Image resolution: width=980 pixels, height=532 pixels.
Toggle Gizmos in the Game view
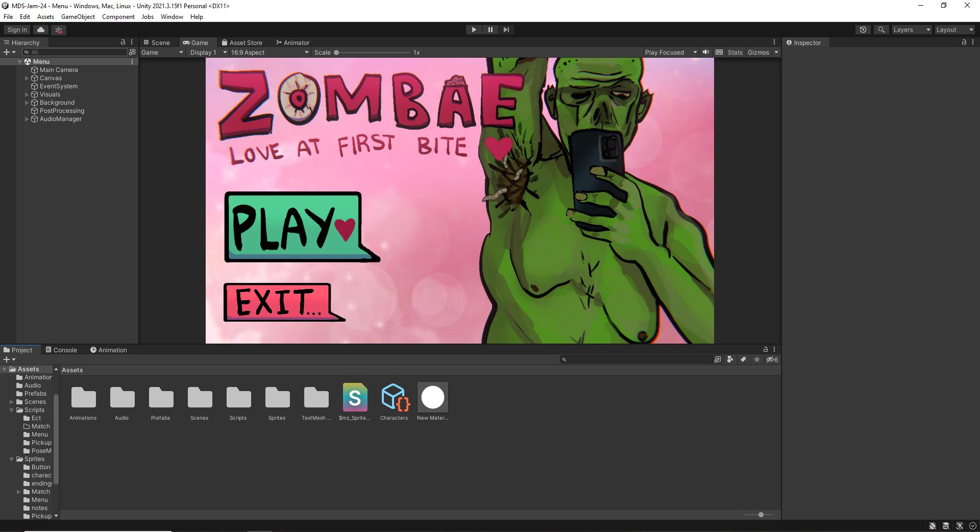coord(758,52)
